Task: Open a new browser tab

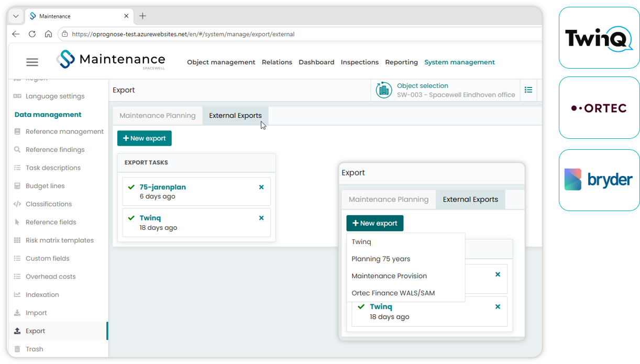Action: pyautogui.click(x=142, y=16)
